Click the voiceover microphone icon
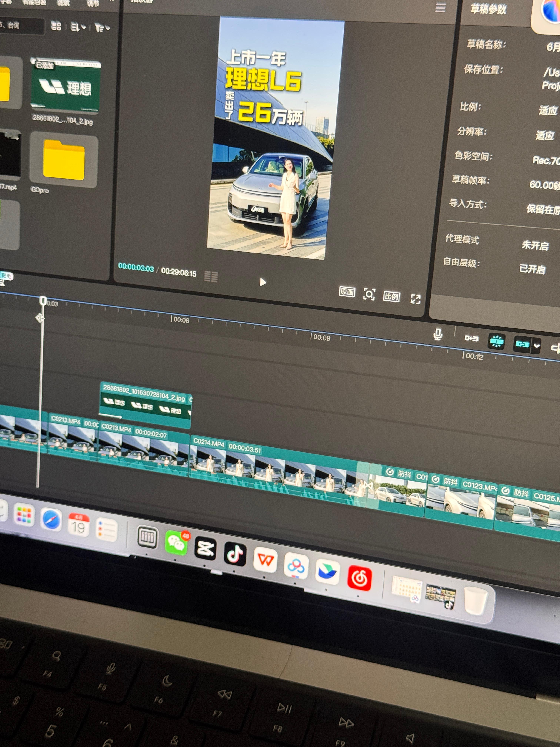Screen dimensions: 560x747 tap(437, 334)
